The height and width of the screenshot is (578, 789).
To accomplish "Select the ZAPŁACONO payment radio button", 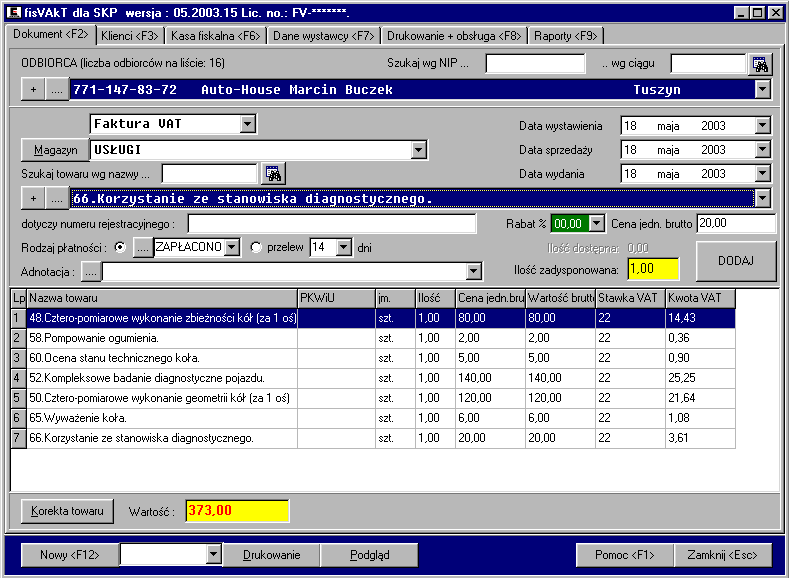I will click(x=122, y=247).
